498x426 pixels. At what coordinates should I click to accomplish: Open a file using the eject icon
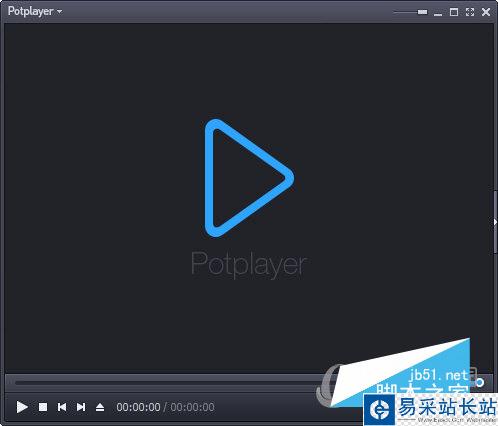click(100, 407)
